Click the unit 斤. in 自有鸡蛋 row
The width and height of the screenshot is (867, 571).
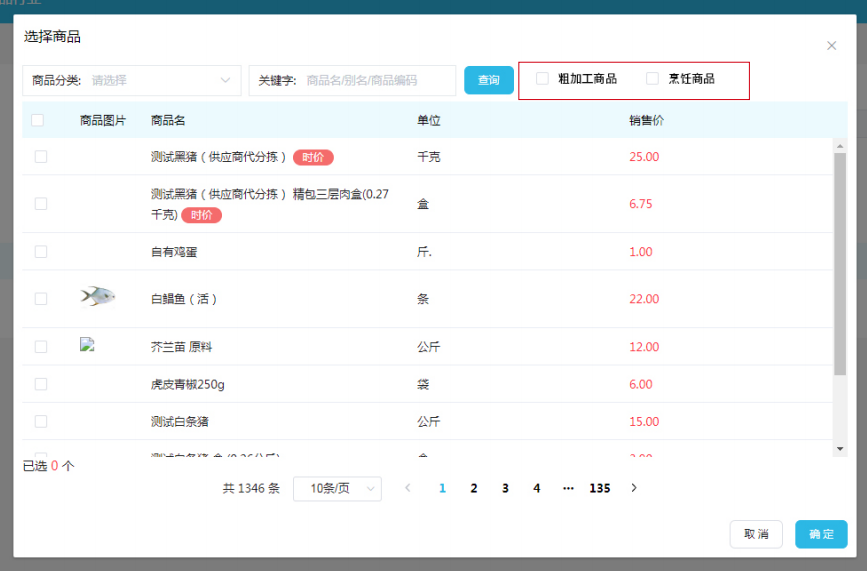pos(424,252)
